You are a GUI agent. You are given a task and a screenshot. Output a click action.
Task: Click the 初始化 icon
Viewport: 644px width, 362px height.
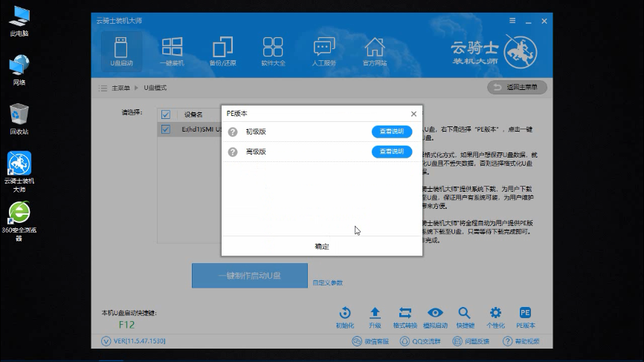click(x=344, y=317)
